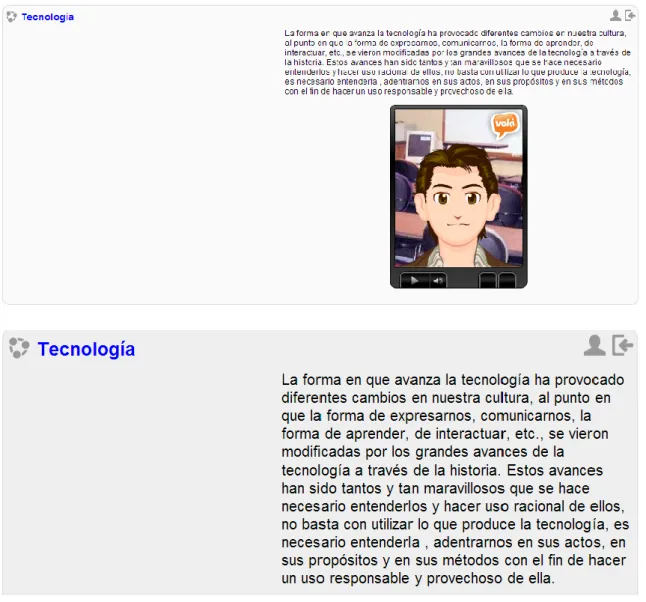Click the Voki avatar face image
This screenshot has width=646, height=602.
(x=459, y=187)
